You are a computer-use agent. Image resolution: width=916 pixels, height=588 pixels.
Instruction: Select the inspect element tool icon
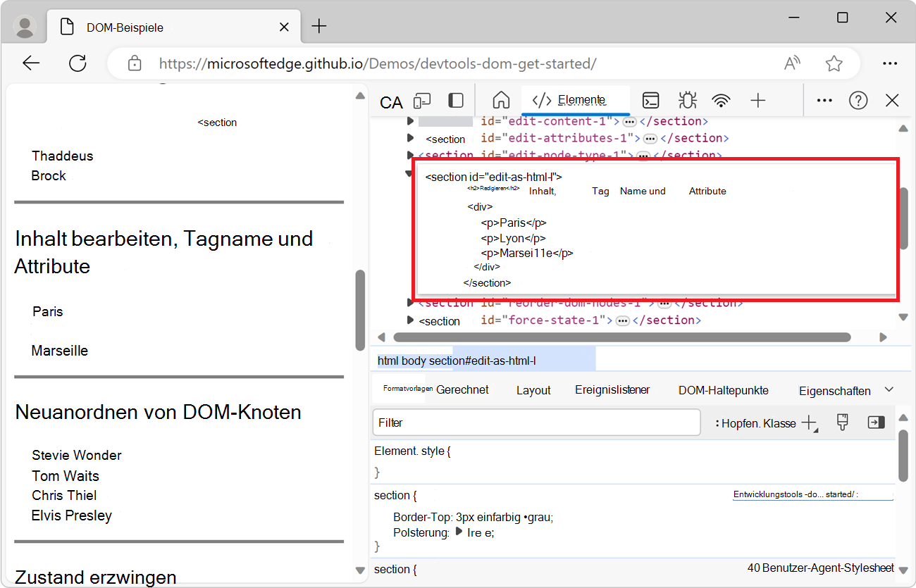(x=390, y=101)
